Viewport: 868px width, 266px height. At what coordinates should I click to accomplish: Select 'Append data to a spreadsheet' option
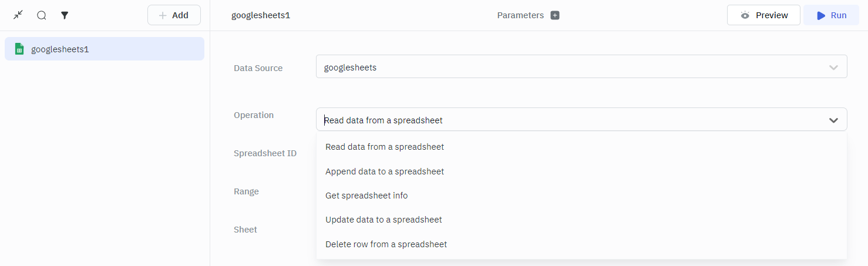[x=385, y=171]
